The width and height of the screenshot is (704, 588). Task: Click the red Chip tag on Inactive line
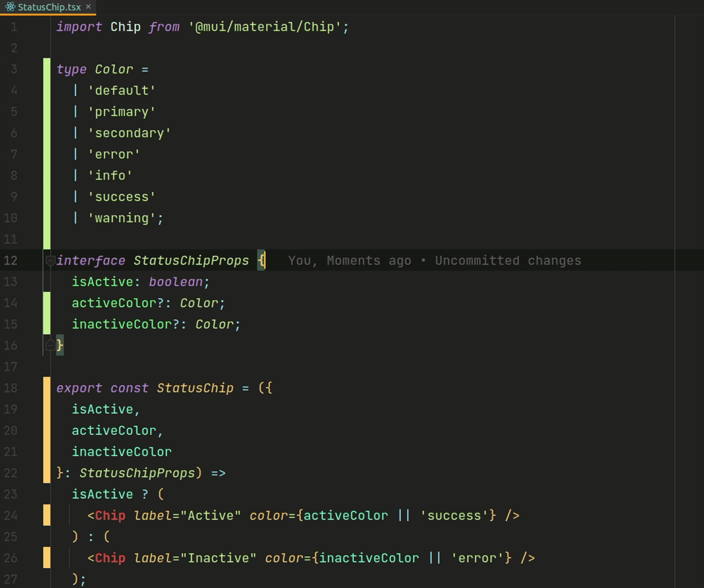[x=110, y=558]
